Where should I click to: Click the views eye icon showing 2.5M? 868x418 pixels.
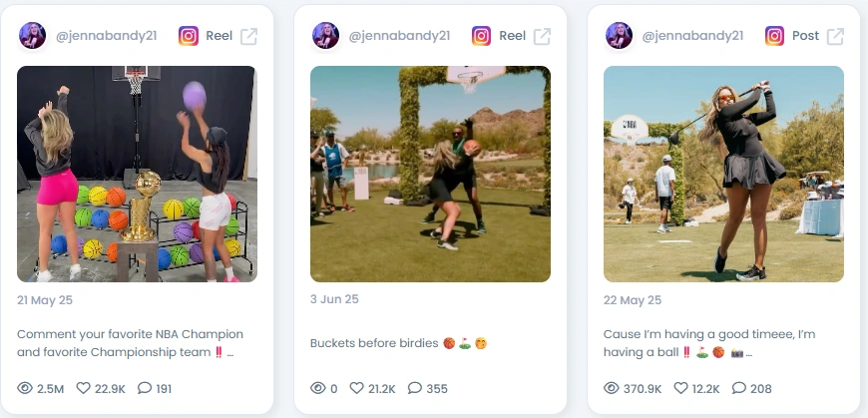pyautogui.click(x=25, y=388)
